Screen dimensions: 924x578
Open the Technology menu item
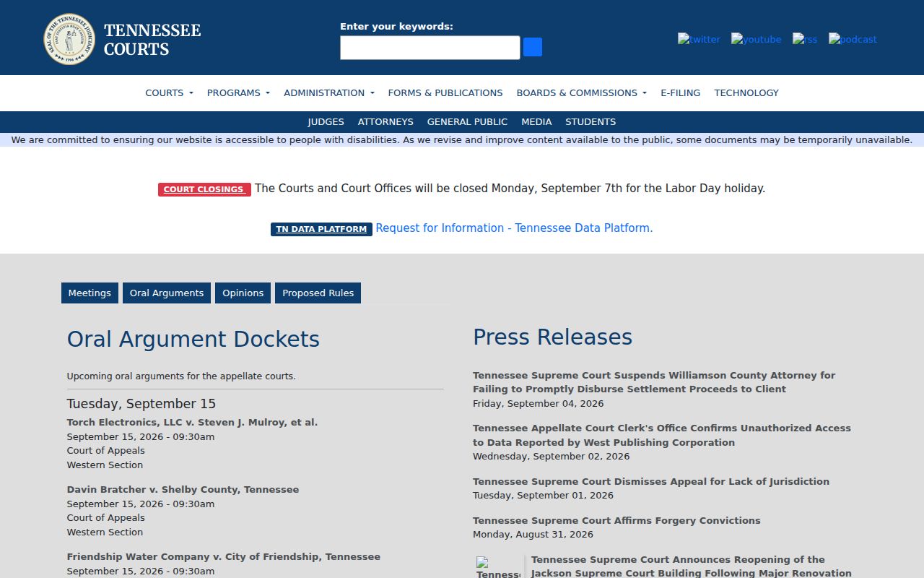[x=746, y=92]
